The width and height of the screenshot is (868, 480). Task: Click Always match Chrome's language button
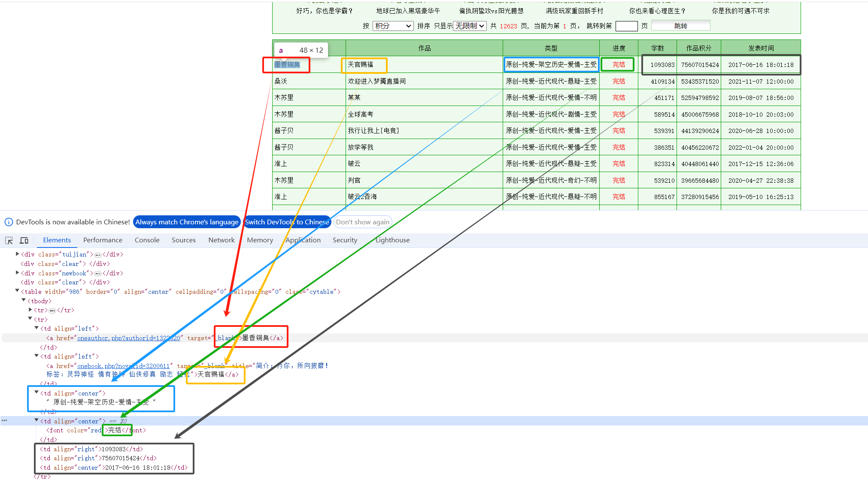[x=187, y=222]
